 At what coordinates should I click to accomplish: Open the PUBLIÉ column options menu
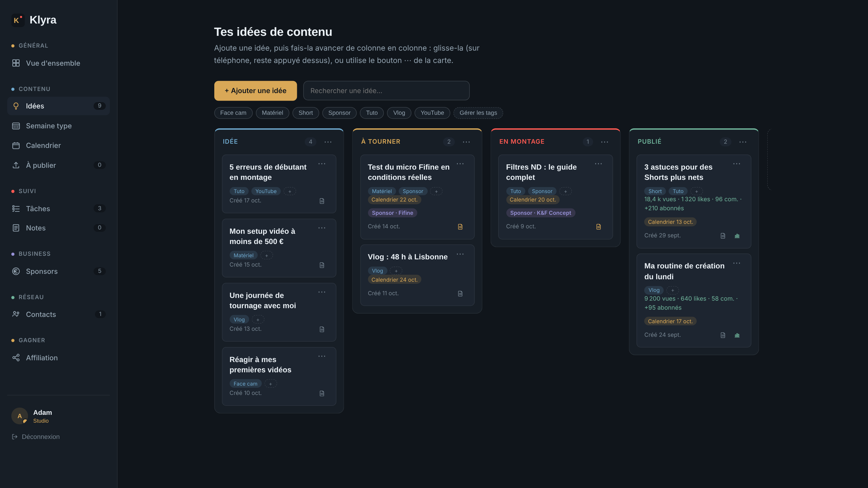(x=743, y=142)
